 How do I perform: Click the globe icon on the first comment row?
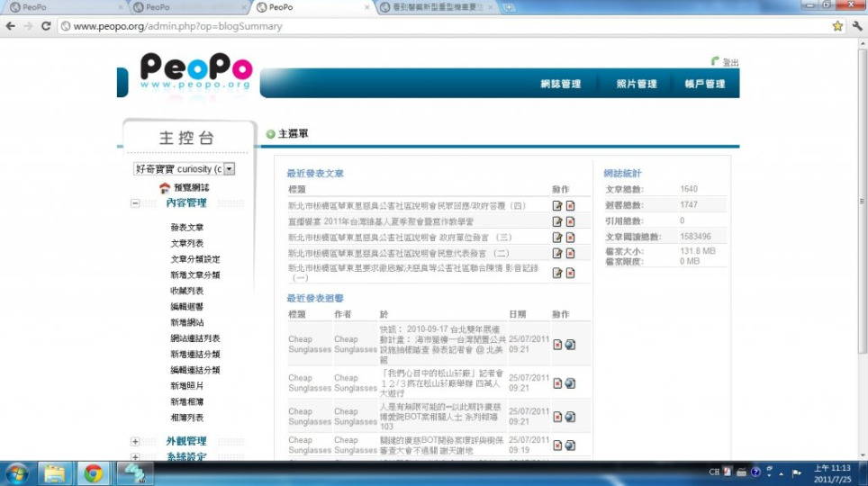[x=570, y=345]
